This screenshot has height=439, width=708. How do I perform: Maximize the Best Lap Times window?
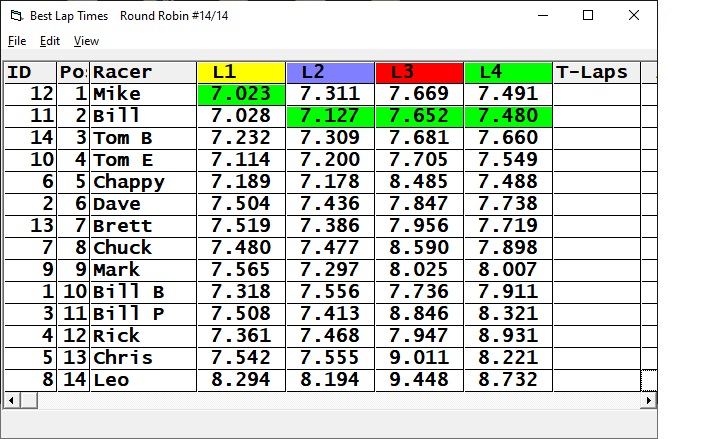coord(588,15)
